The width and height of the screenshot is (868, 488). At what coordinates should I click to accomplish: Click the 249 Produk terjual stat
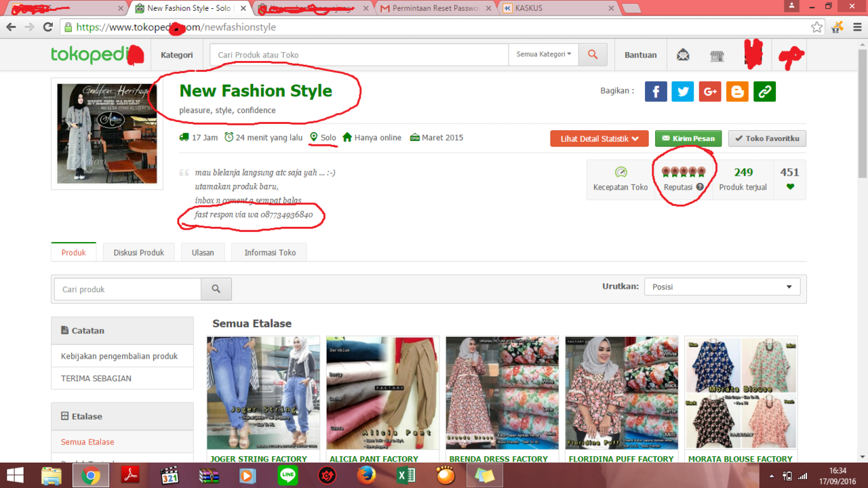tap(743, 179)
